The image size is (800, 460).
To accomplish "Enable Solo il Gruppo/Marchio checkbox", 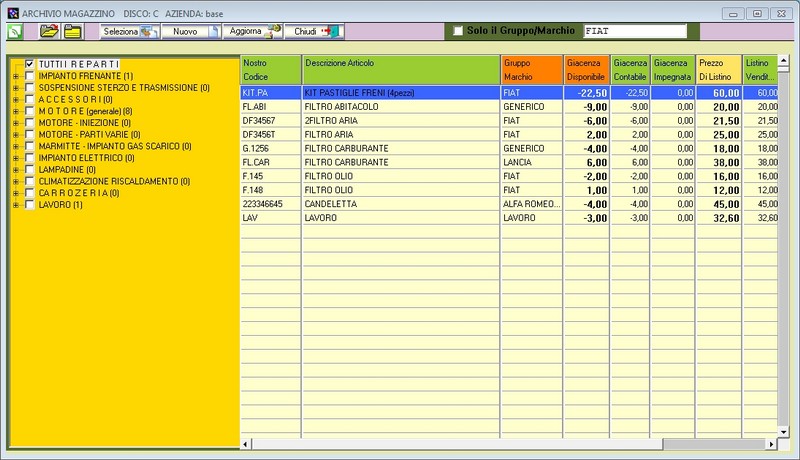I will 458,31.
